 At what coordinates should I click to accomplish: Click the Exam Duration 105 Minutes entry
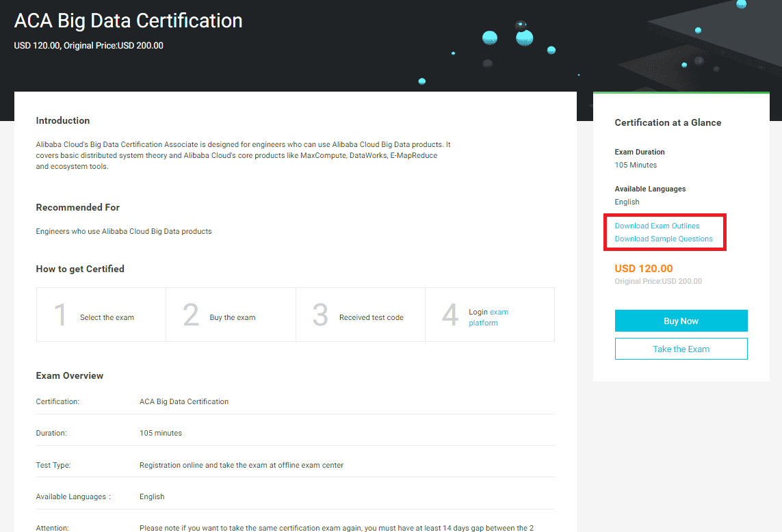tap(636, 159)
